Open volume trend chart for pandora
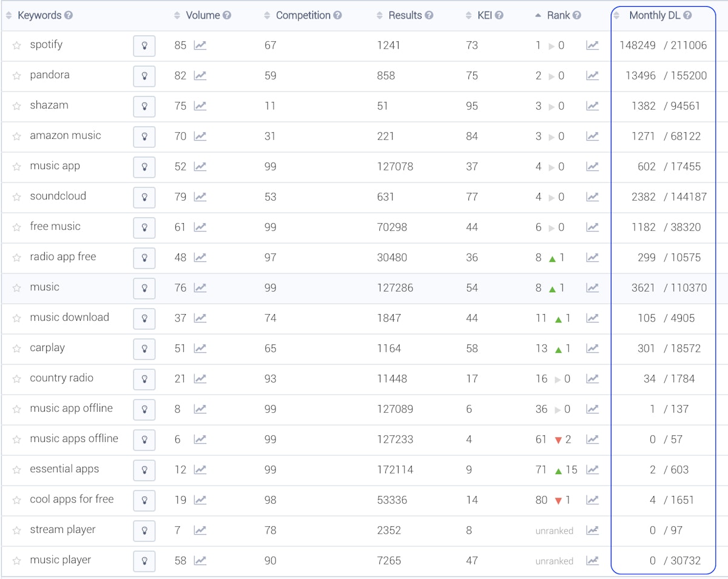The height and width of the screenshot is (579, 728). (200, 76)
